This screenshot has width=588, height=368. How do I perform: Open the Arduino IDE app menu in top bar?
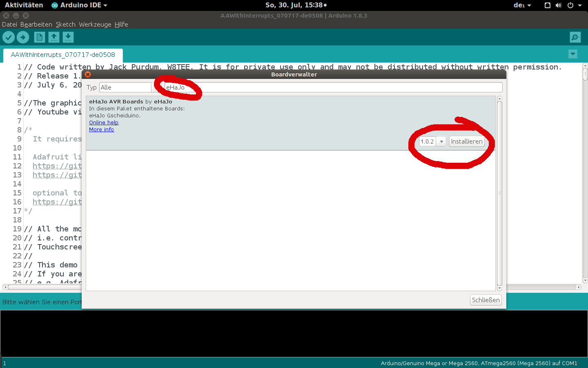[x=80, y=5]
